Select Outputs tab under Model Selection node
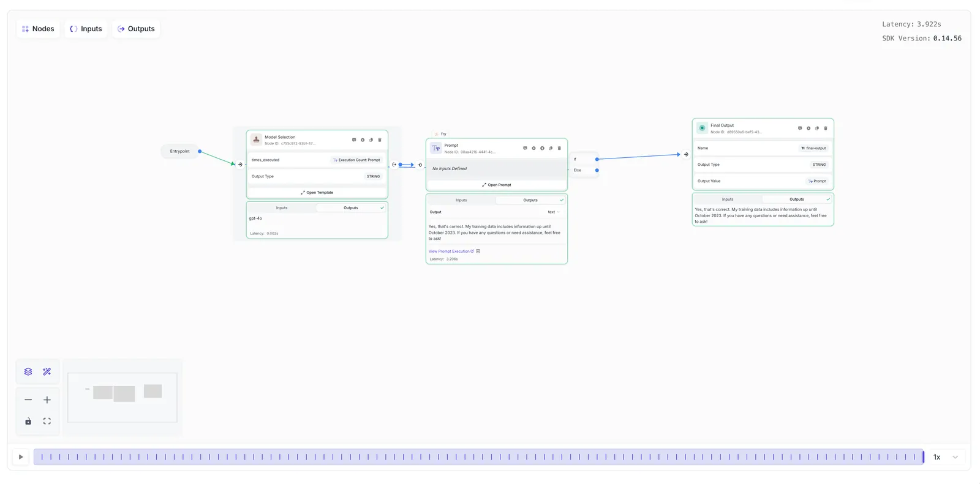 (x=351, y=208)
